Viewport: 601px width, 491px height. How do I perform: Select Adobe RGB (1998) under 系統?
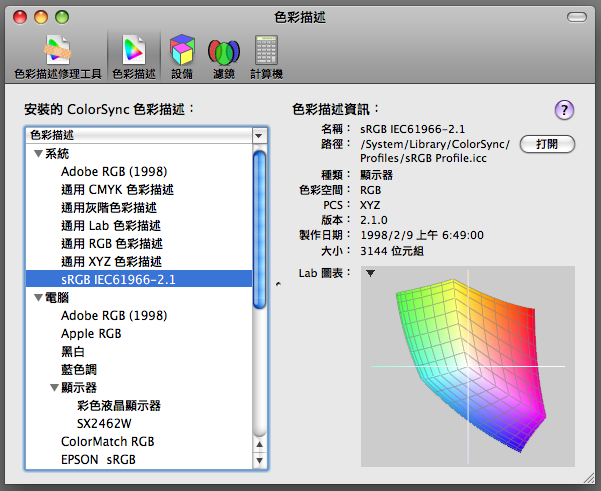point(114,172)
